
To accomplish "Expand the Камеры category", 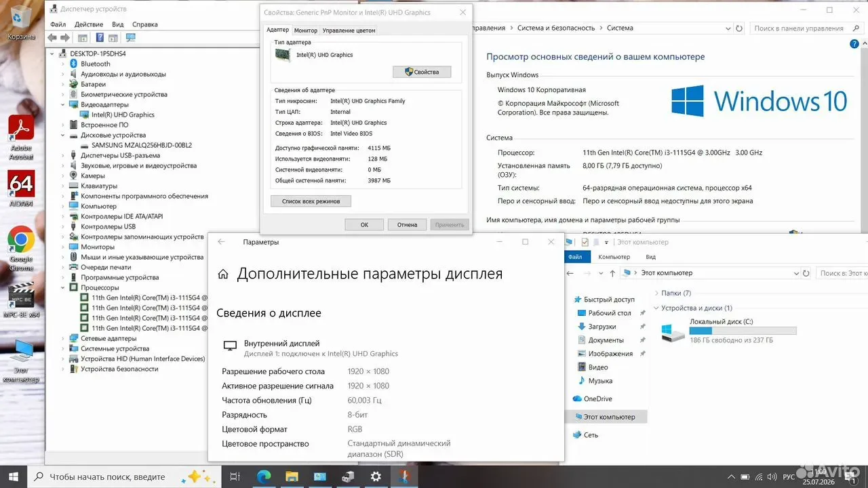I will point(63,176).
